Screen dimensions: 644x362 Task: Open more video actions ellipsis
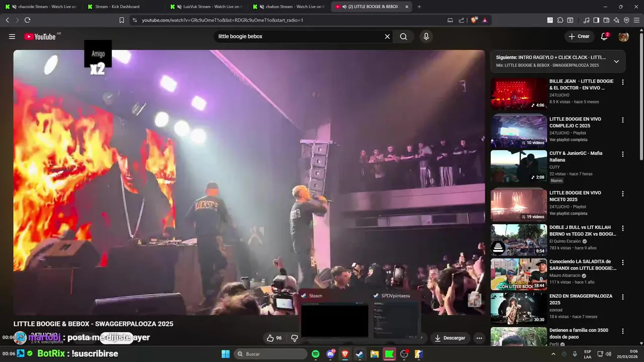479,338
